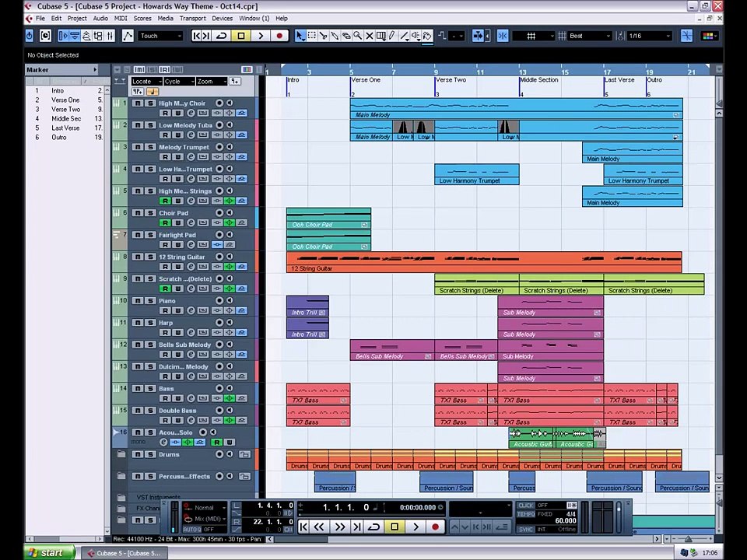Screen dimensions: 747x560
Task: Click toolbar Record button
Action: click(x=279, y=36)
